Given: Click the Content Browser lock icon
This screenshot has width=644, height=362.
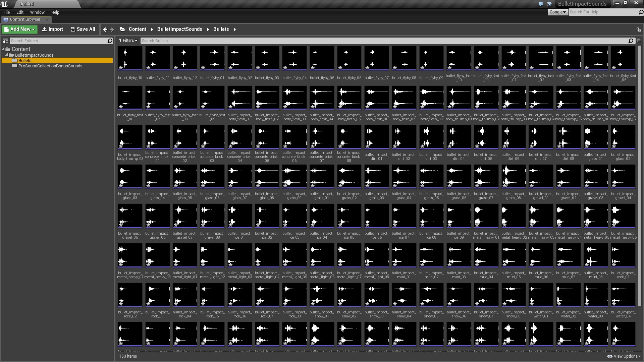Looking at the screenshot, I should 639,29.
